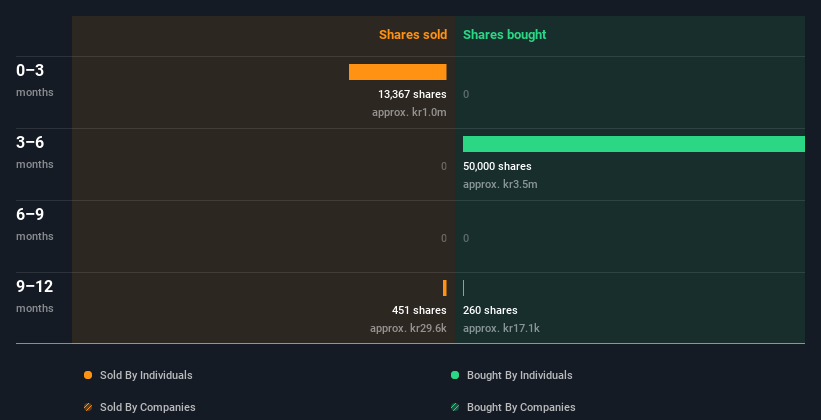The image size is (821, 420).
Task: Click the zero bought value in 0–3 months row
Action: click(466, 94)
